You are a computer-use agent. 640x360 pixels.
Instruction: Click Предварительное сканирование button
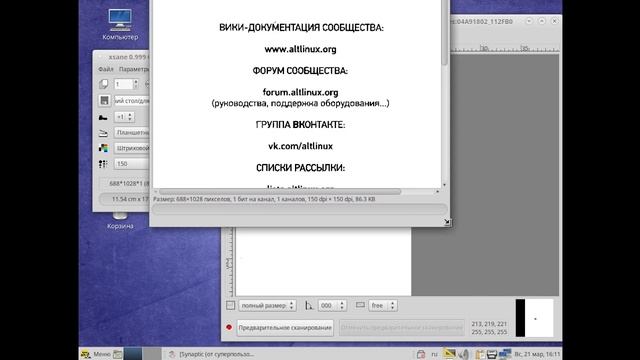[x=285, y=328]
